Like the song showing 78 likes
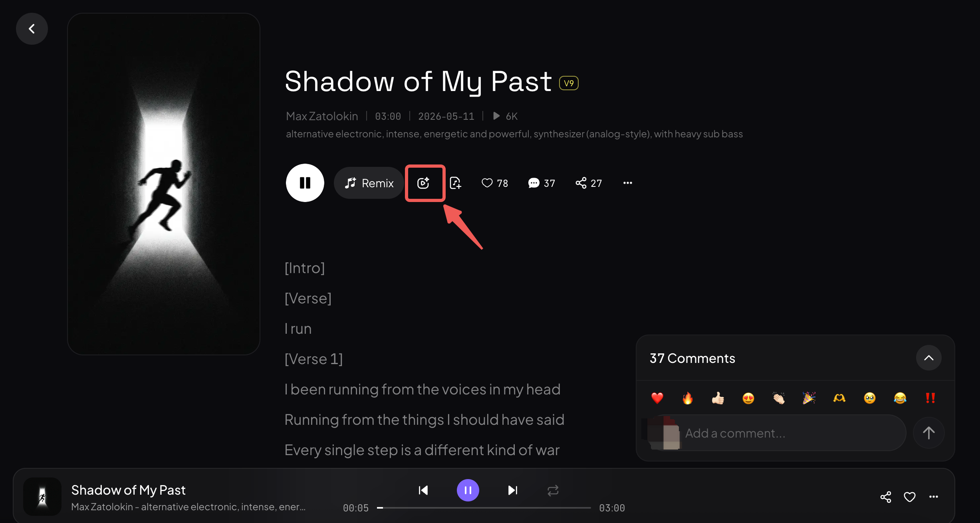 [495, 183]
